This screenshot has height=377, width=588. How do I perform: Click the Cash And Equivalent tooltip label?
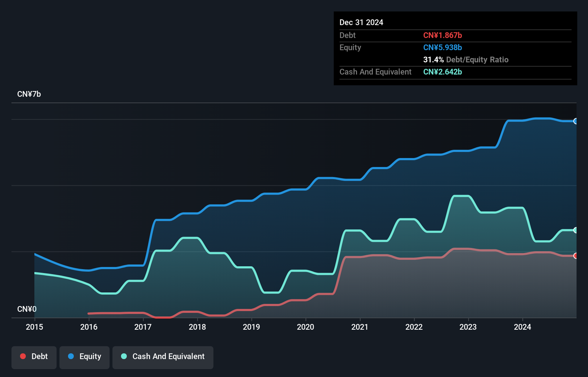point(375,72)
